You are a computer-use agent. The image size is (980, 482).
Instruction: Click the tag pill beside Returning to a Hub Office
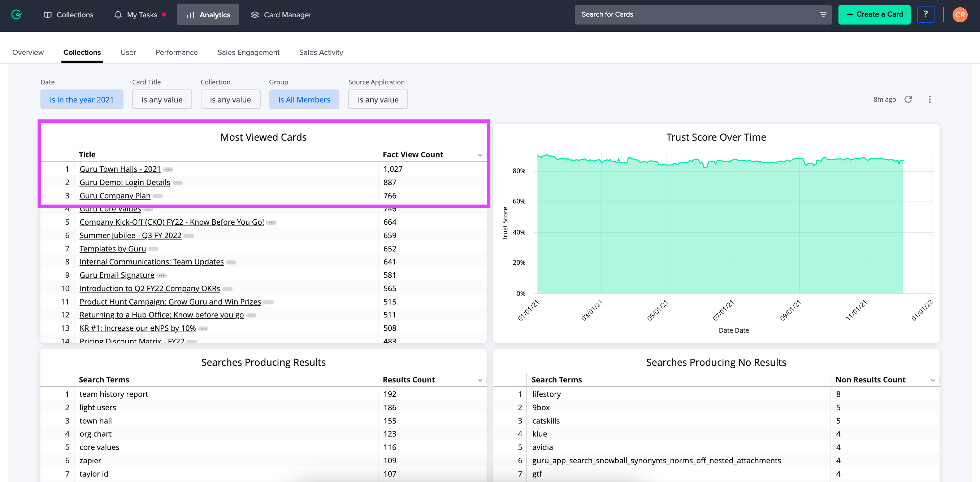[x=251, y=315]
